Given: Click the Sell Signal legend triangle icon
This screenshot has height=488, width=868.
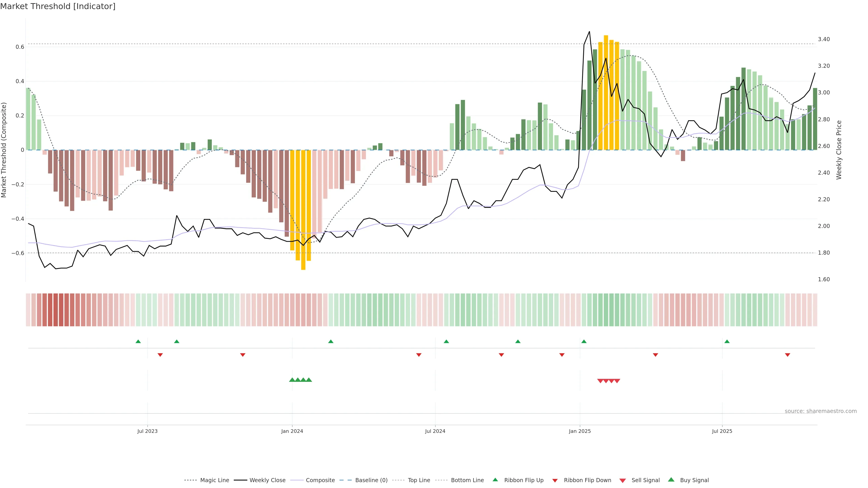Looking at the screenshot, I should click(623, 480).
